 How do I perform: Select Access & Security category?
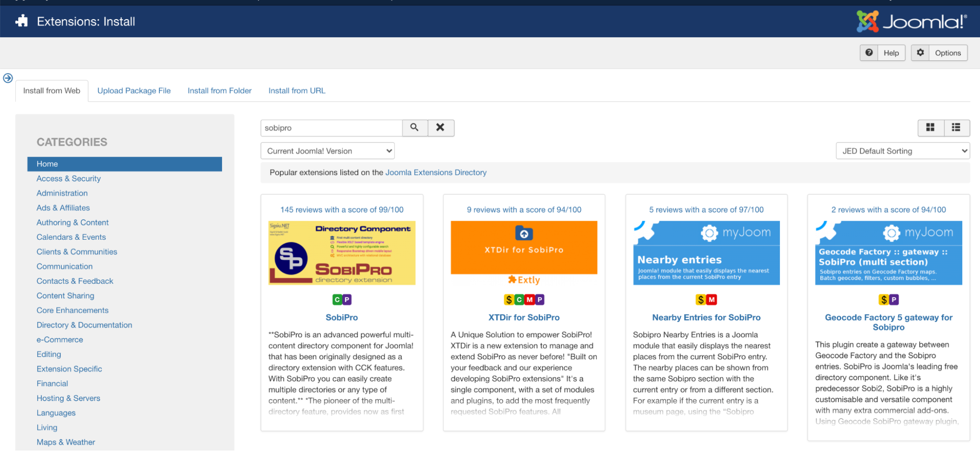point(69,179)
